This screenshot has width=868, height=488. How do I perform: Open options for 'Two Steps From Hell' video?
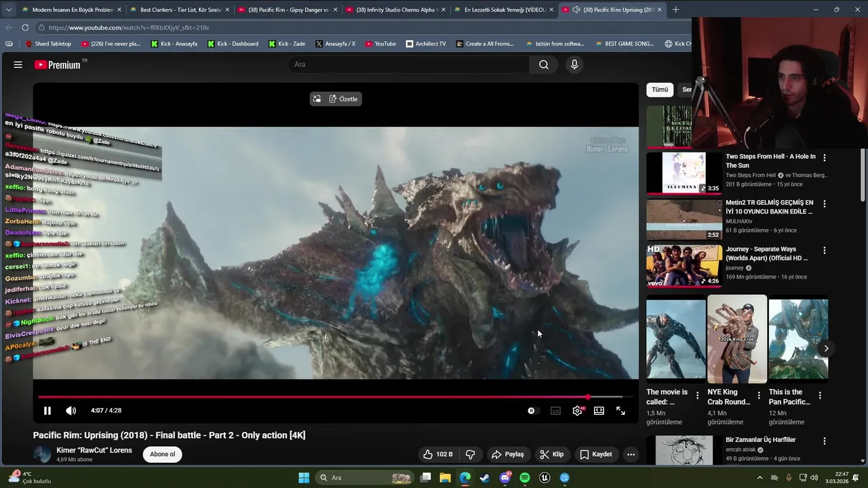(825, 157)
